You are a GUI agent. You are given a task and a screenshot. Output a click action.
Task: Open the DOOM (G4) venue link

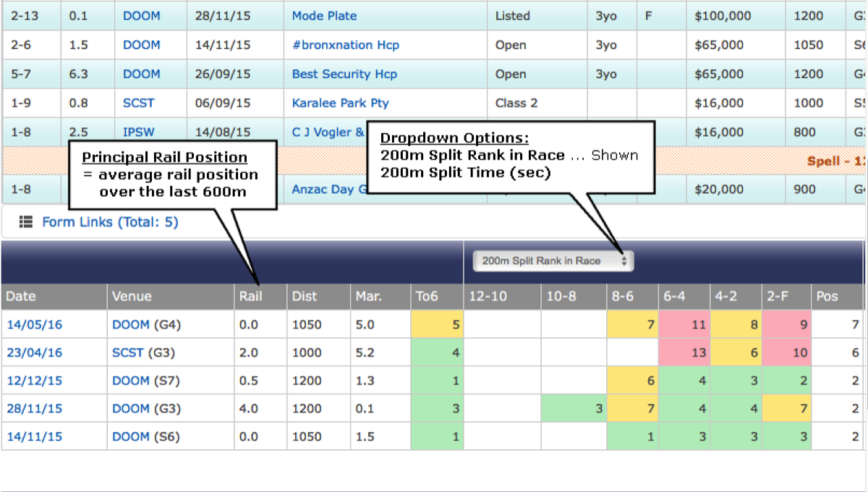click(131, 325)
